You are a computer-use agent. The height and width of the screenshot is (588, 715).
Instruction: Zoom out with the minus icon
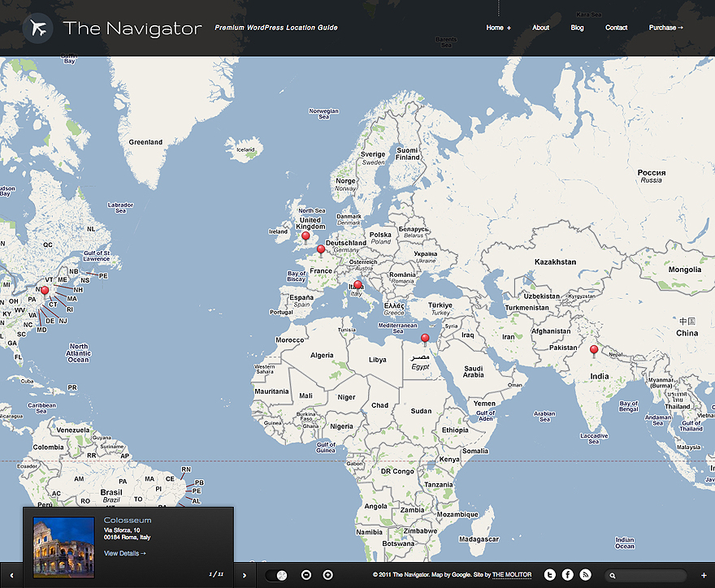pos(306,575)
